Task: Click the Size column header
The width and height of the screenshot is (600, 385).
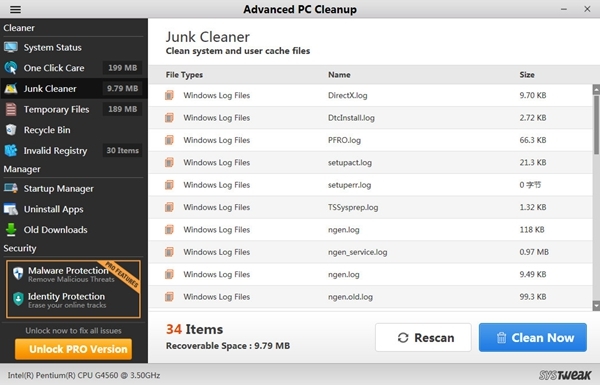Action: (x=527, y=75)
